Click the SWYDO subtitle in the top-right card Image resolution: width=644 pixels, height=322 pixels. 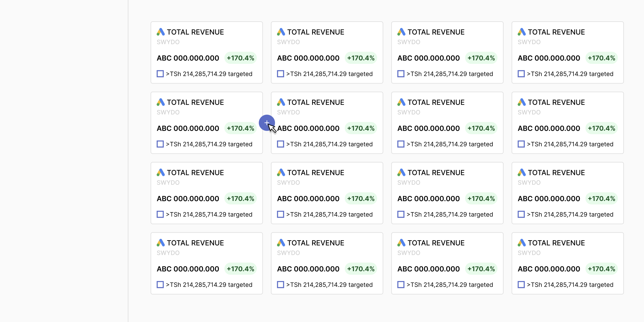click(x=529, y=42)
